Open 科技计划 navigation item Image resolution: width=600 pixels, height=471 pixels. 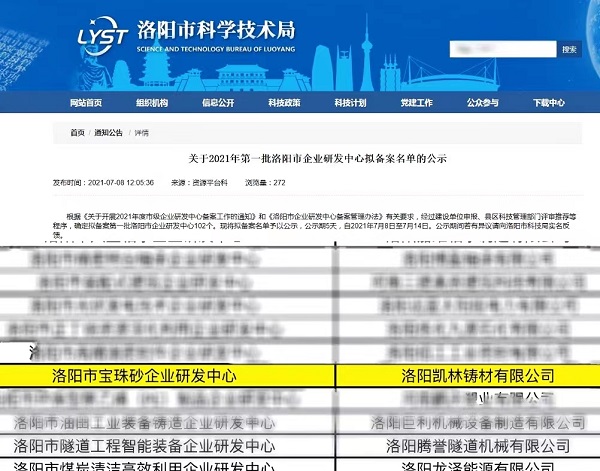point(351,103)
